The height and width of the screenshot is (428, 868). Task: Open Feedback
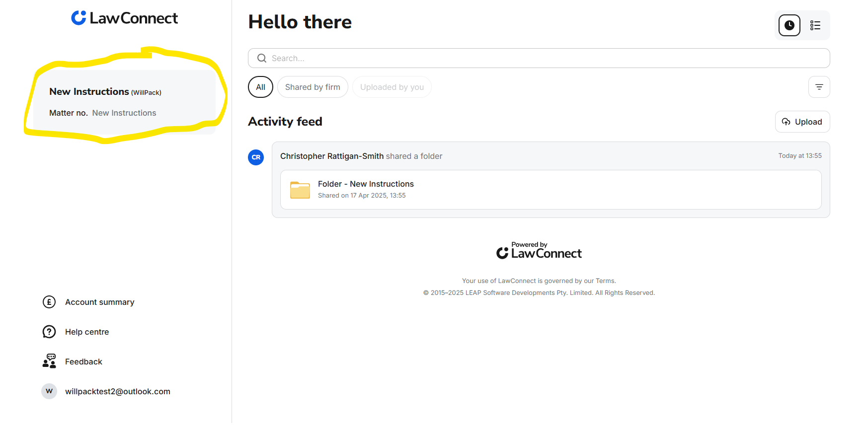tap(83, 361)
